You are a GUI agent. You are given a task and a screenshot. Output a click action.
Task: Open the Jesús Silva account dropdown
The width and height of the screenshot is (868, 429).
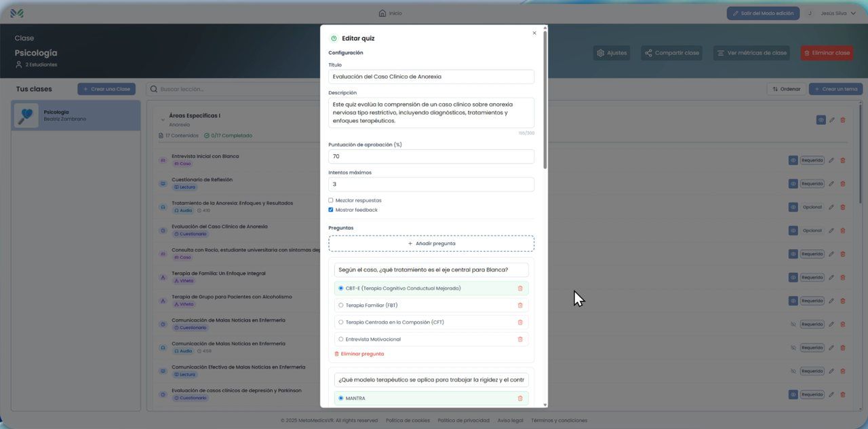click(838, 13)
